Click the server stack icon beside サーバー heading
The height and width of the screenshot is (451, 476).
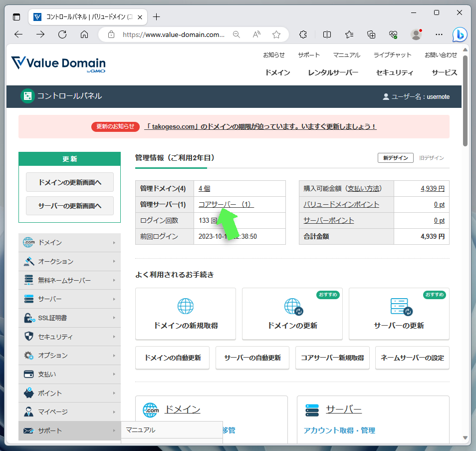(x=312, y=410)
